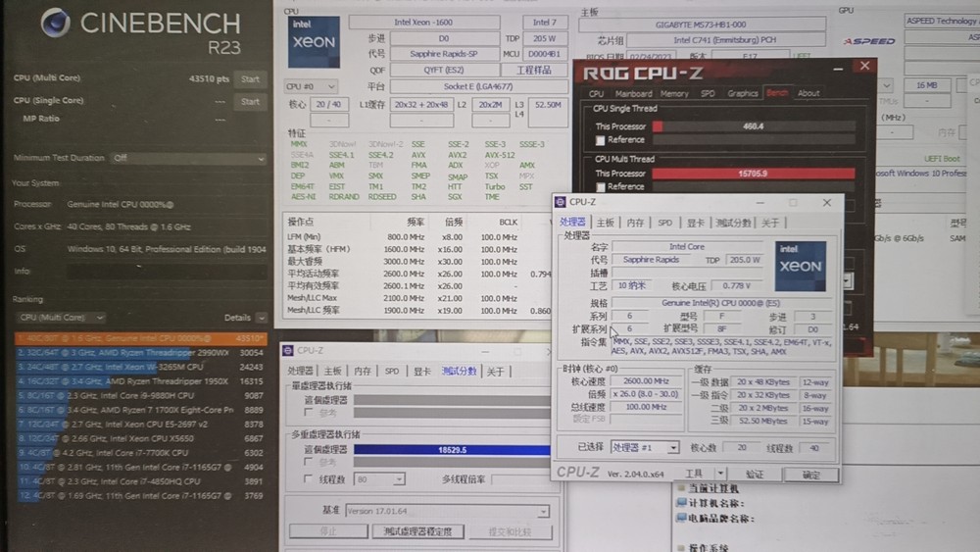The image size is (980, 552).
Task: Click the Cinebench R23 logo icon
Action: click(55, 23)
